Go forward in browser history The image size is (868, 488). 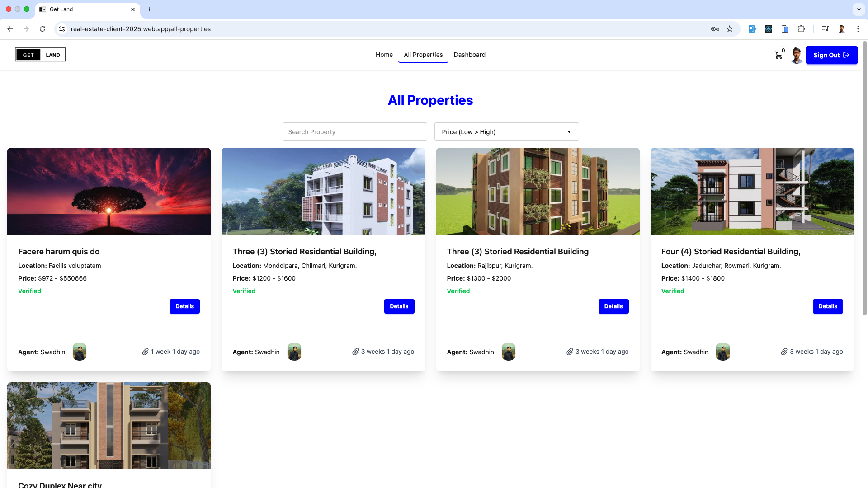[26, 29]
